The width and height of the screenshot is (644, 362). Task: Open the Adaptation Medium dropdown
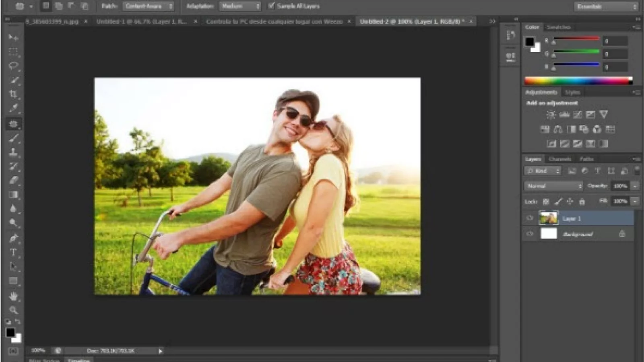click(240, 6)
